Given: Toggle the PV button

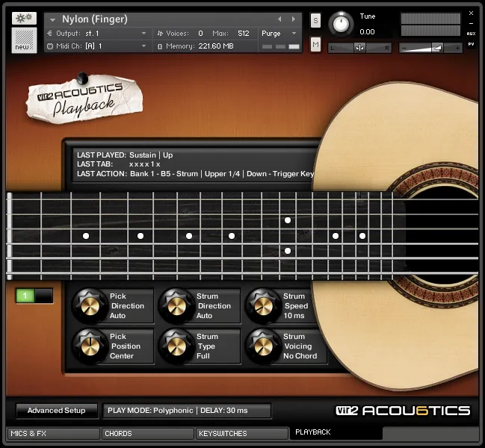Looking at the screenshot, I should [471, 44].
